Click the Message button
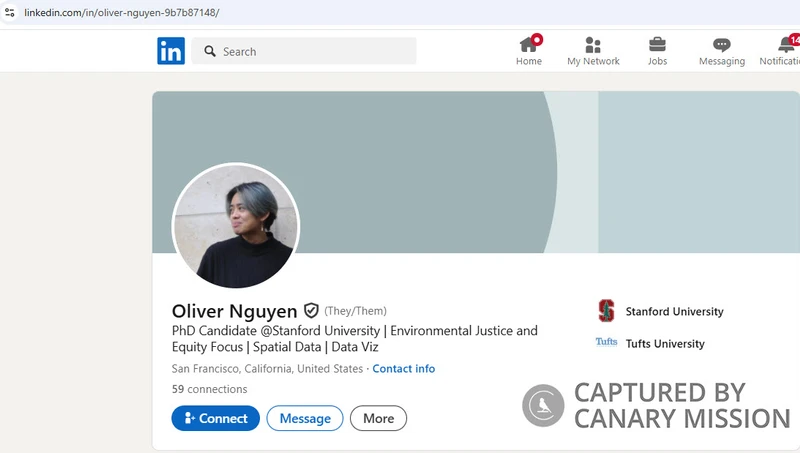This screenshot has width=800, height=453. pyautogui.click(x=305, y=418)
